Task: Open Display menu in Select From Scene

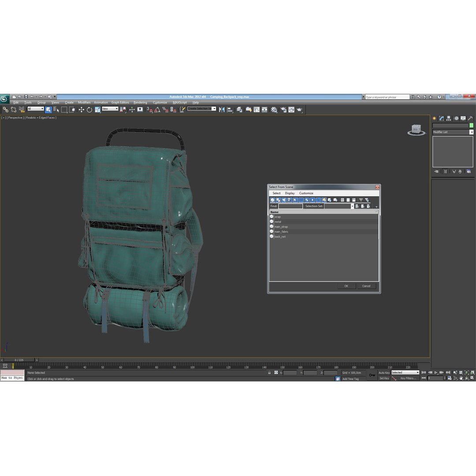Action: tap(290, 193)
